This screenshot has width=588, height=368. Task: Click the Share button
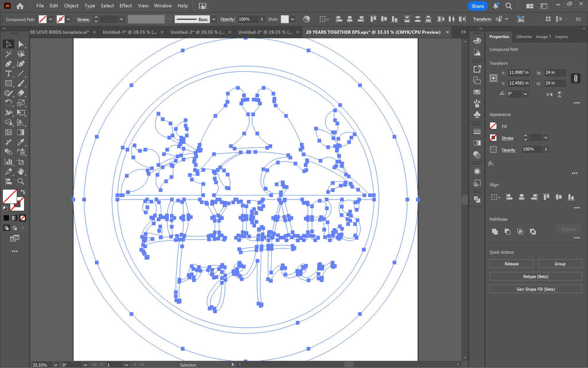[x=477, y=6]
